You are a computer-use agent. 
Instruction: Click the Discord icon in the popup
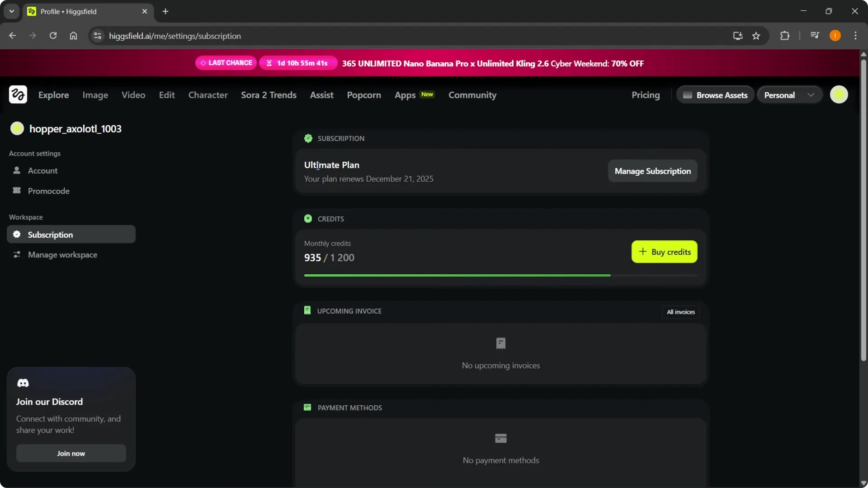(23, 383)
